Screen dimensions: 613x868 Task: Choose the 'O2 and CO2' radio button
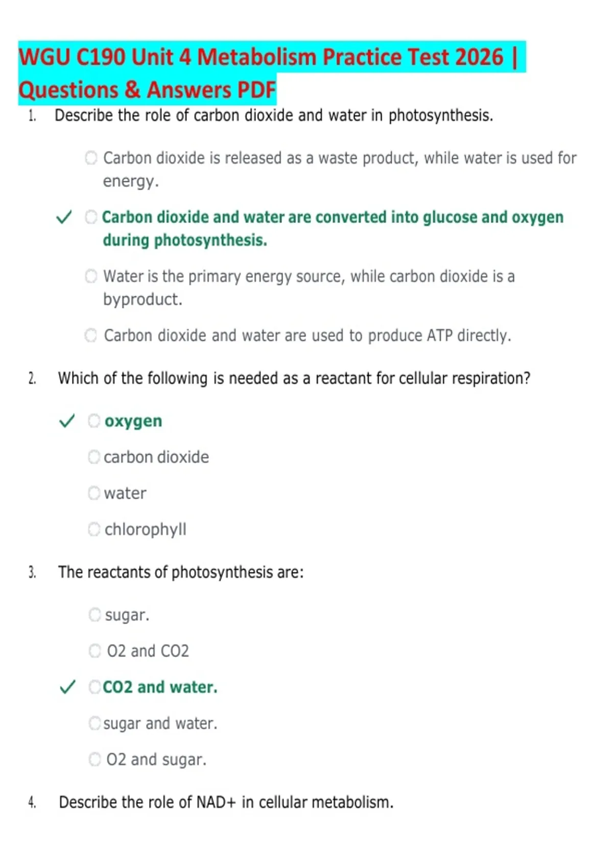pos(95,651)
